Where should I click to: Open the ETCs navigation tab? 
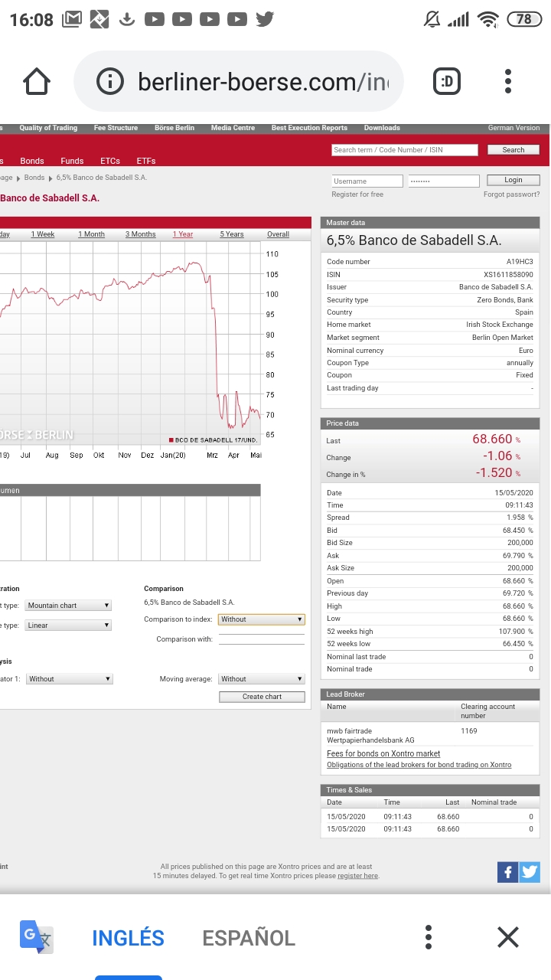point(110,161)
